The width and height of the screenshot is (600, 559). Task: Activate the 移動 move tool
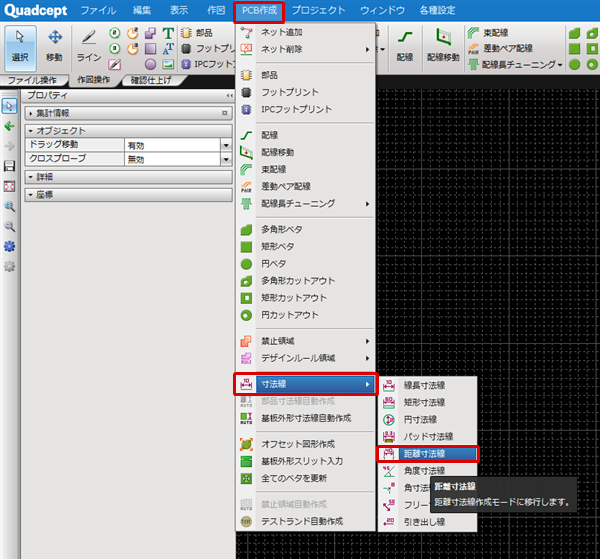point(55,48)
